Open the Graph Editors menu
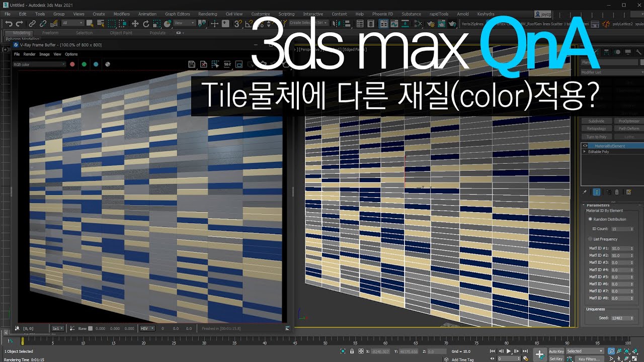Image resolution: width=644 pixels, height=362 pixels. pos(178,14)
